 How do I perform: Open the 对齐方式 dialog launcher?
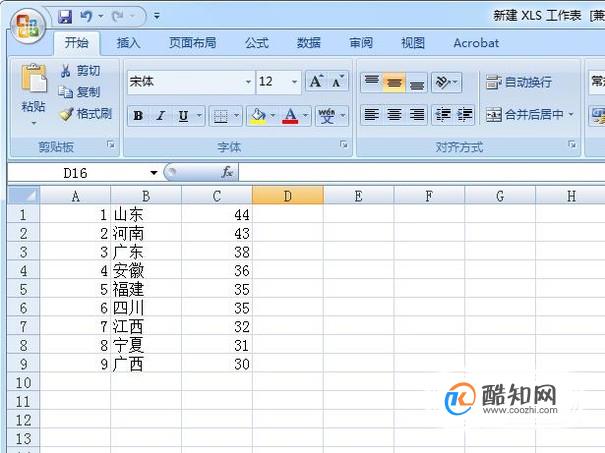pos(572,145)
